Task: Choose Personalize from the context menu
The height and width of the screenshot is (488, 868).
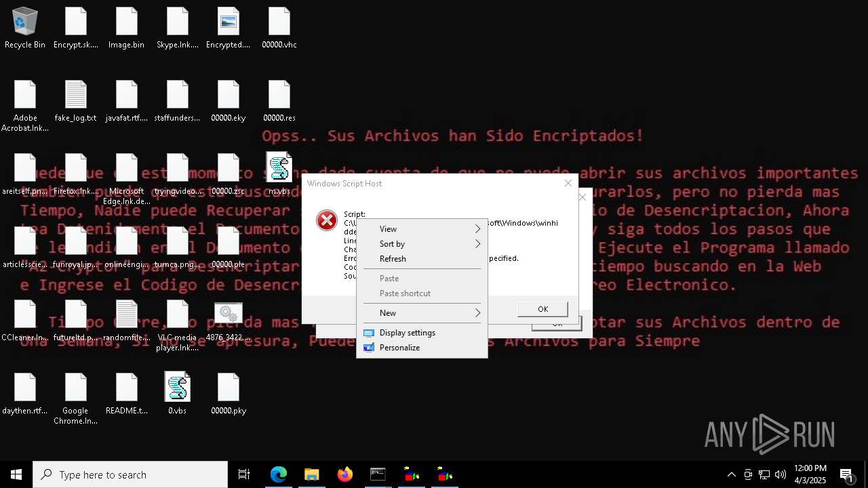Action: click(422, 348)
